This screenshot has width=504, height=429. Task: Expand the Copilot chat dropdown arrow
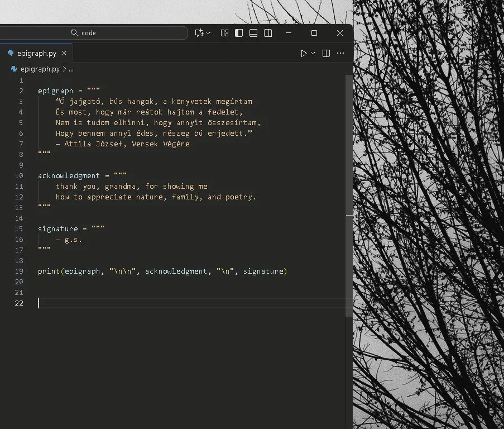208,33
